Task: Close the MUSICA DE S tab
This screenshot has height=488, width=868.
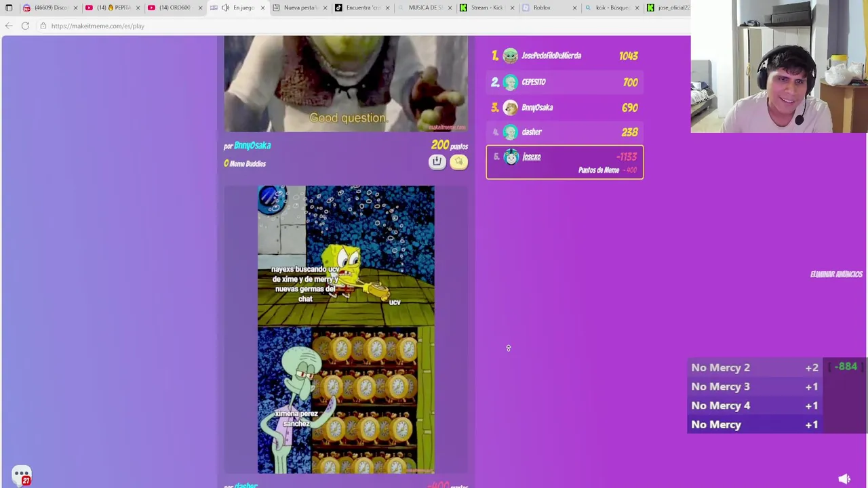Action: click(450, 7)
